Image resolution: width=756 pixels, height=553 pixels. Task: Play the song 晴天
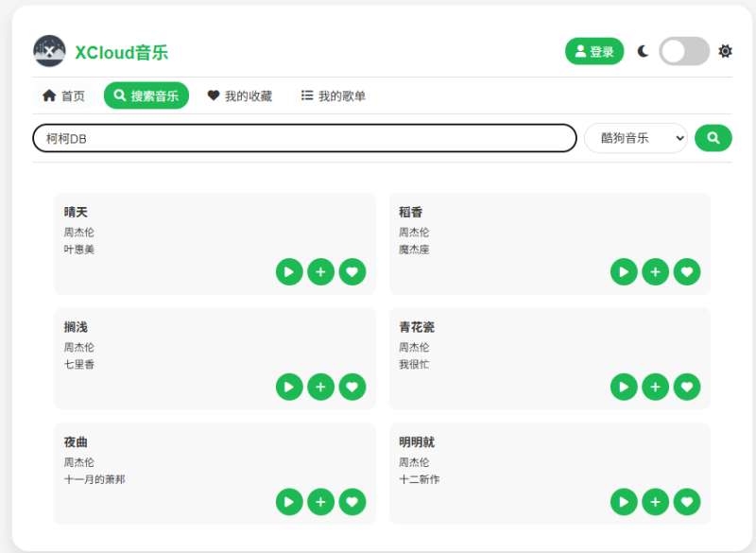tap(289, 272)
